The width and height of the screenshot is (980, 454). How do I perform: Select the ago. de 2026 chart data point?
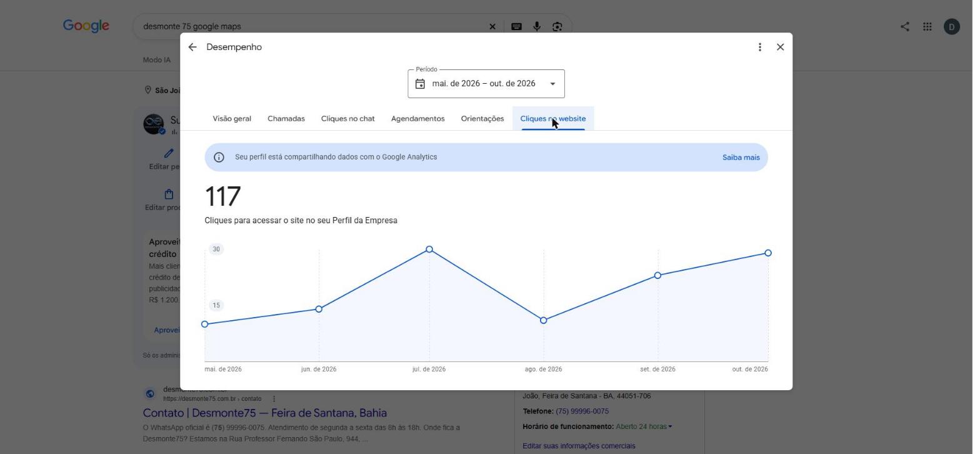coord(544,320)
